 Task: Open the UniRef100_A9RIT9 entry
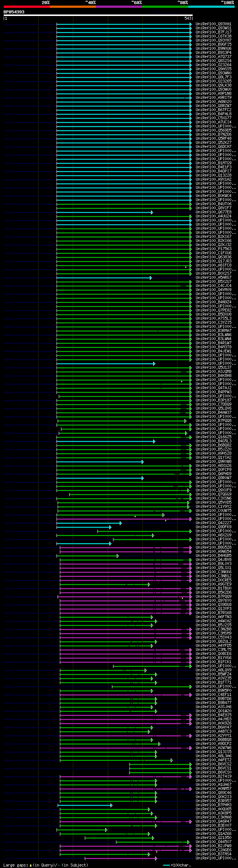click(x=213, y=97)
